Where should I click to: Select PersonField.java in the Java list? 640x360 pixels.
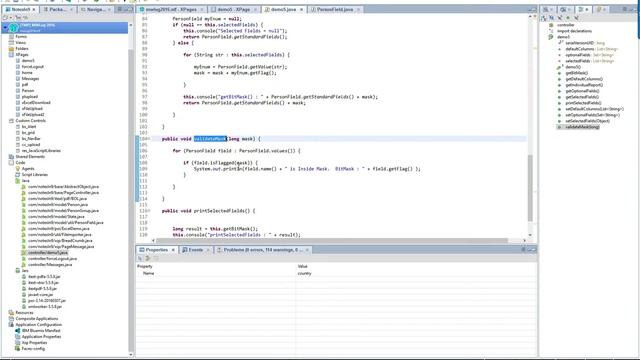click(x=65, y=222)
